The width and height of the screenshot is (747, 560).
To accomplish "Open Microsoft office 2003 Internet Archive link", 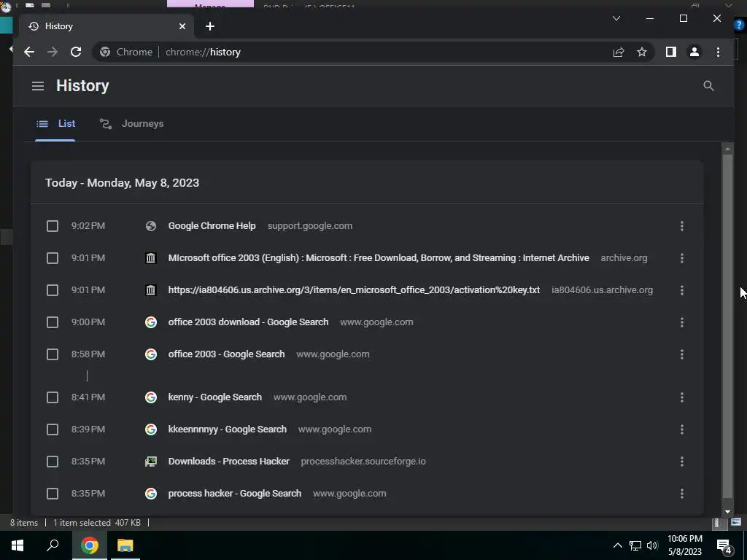I will click(x=379, y=258).
